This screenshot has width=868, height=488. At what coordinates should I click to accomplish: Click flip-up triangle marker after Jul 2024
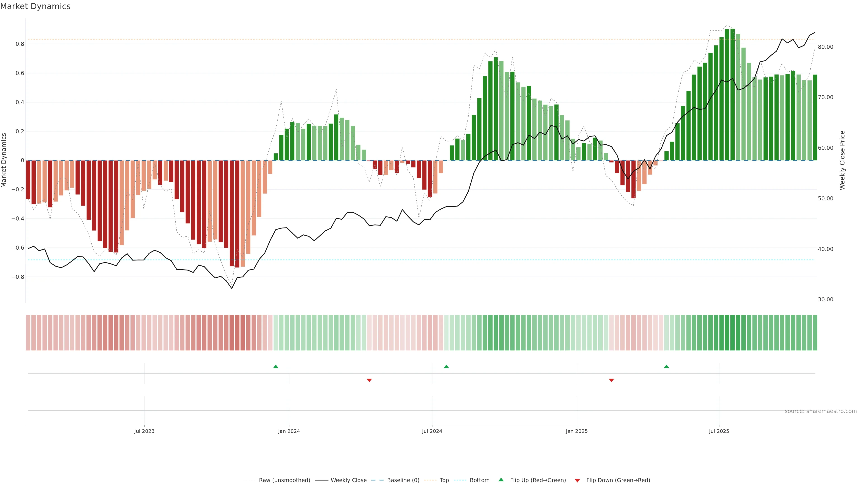pos(446,366)
